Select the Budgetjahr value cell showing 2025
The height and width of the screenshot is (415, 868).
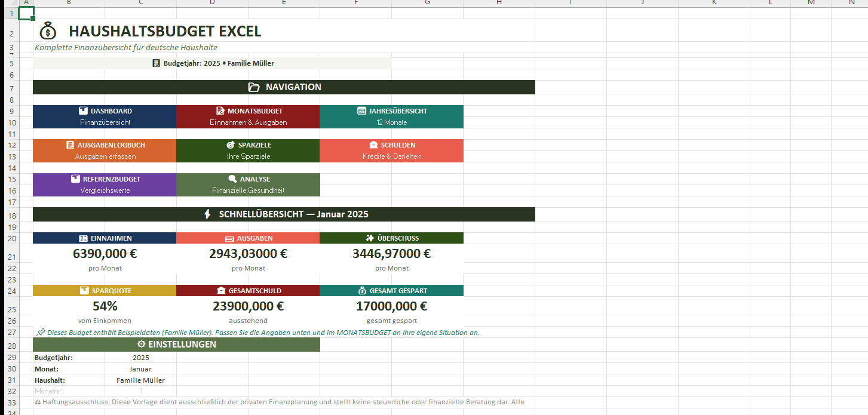(140, 358)
